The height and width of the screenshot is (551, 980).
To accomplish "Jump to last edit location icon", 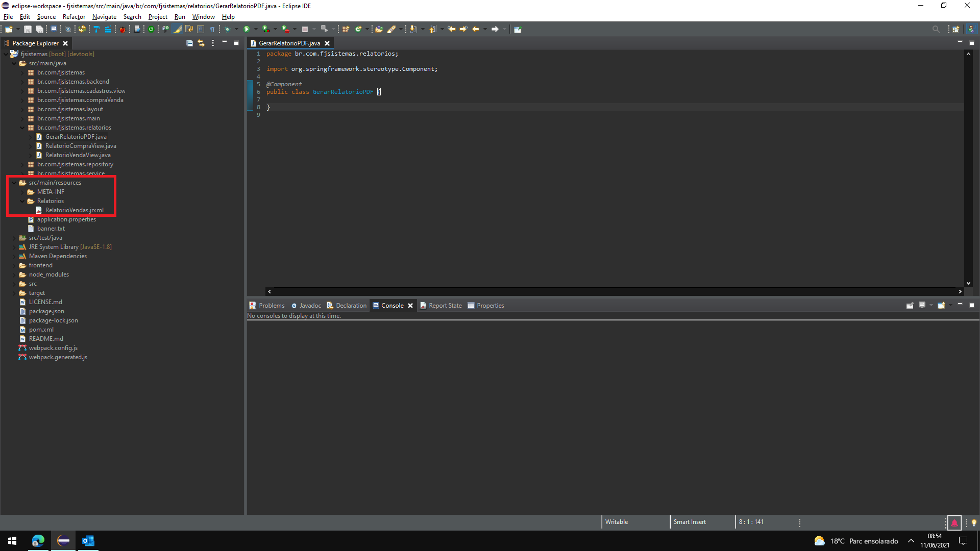I will point(451,30).
